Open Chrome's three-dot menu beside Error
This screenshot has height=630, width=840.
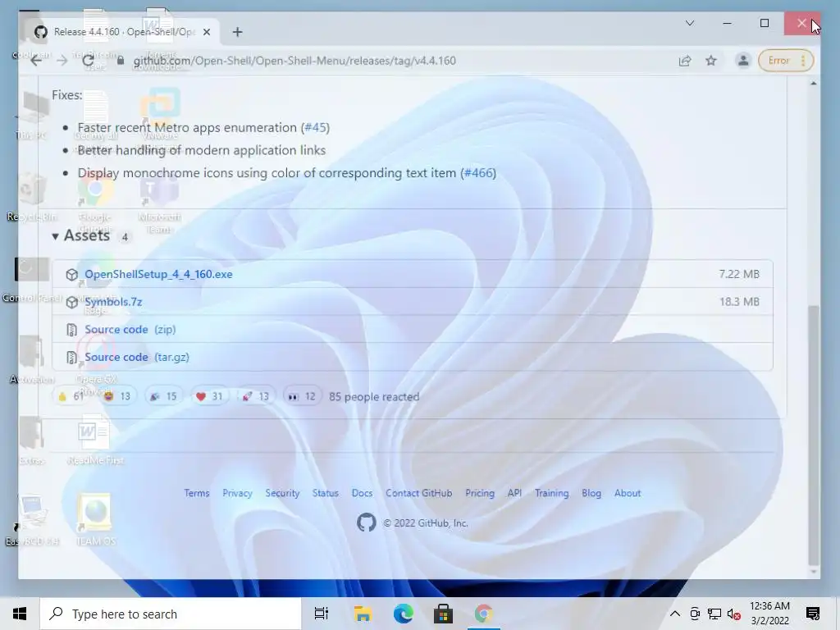pos(803,61)
